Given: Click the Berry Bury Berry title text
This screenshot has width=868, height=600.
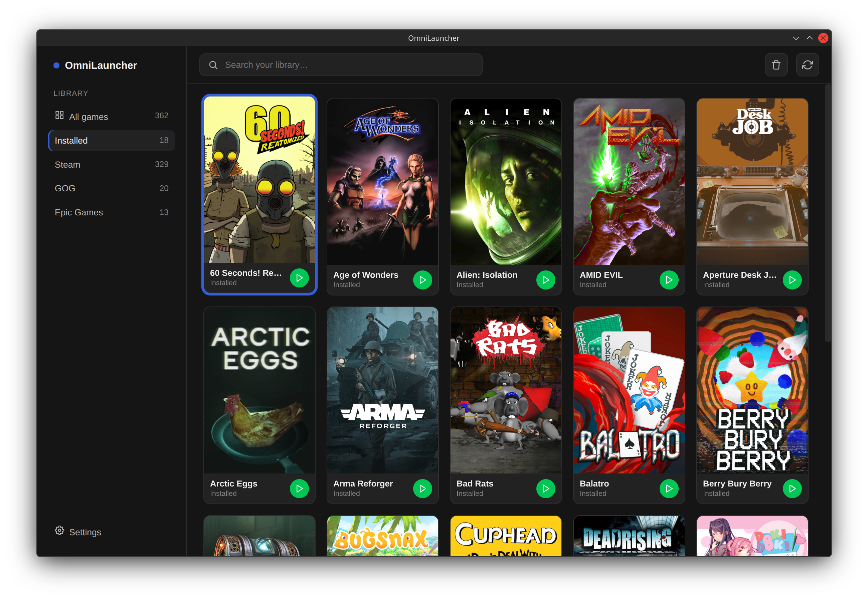Looking at the screenshot, I should (737, 484).
